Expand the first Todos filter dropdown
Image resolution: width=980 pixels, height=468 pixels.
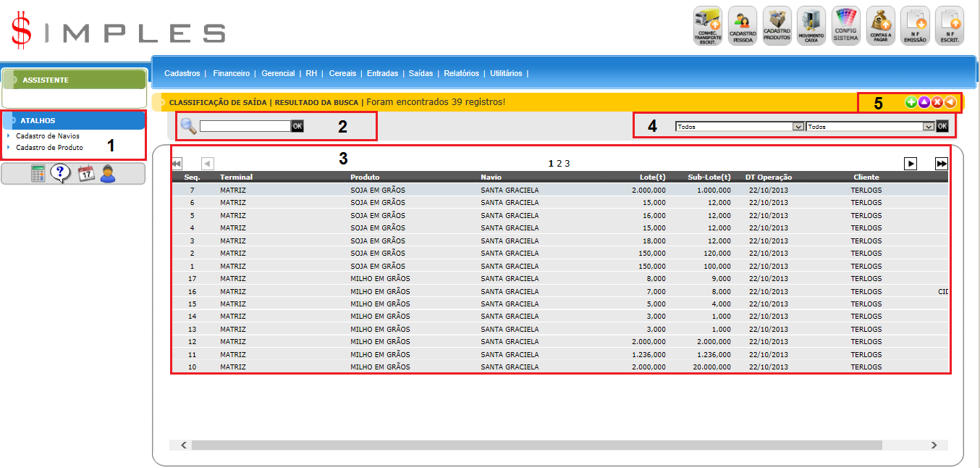(x=739, y=126)
